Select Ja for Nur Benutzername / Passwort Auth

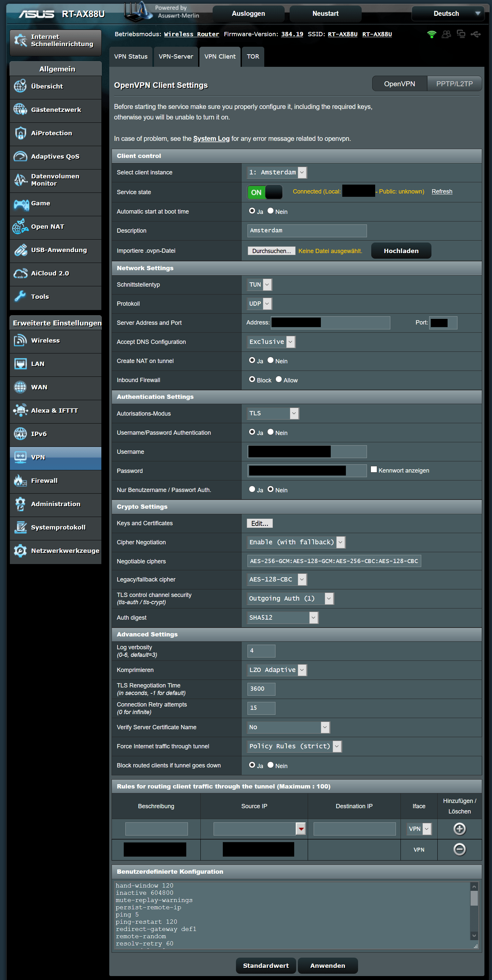pyautogui.click(x=252, y=489)
